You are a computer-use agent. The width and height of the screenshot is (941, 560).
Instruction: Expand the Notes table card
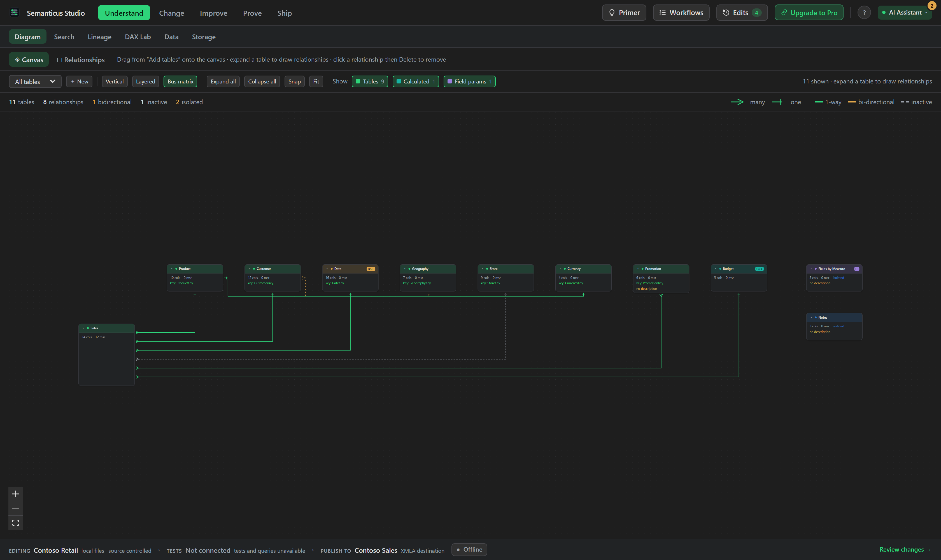click(x=811, y=318)
